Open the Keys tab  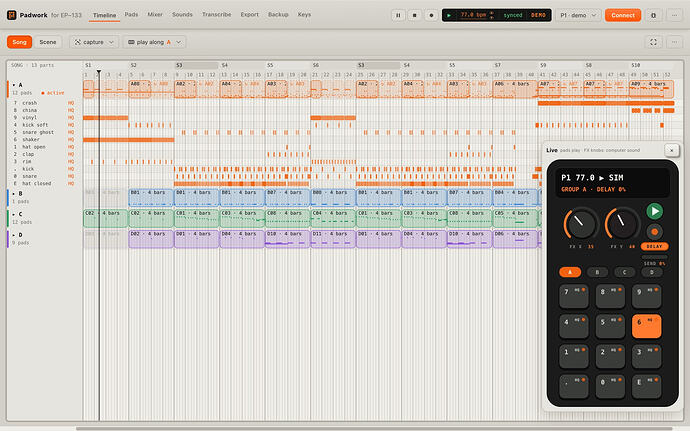[x=304, y=15]
